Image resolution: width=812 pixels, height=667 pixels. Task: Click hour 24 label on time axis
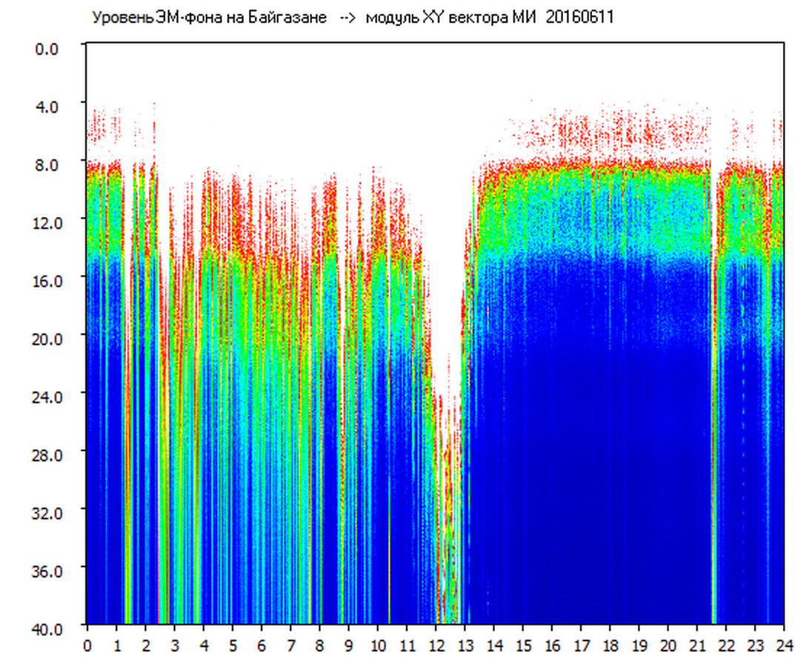784,646
